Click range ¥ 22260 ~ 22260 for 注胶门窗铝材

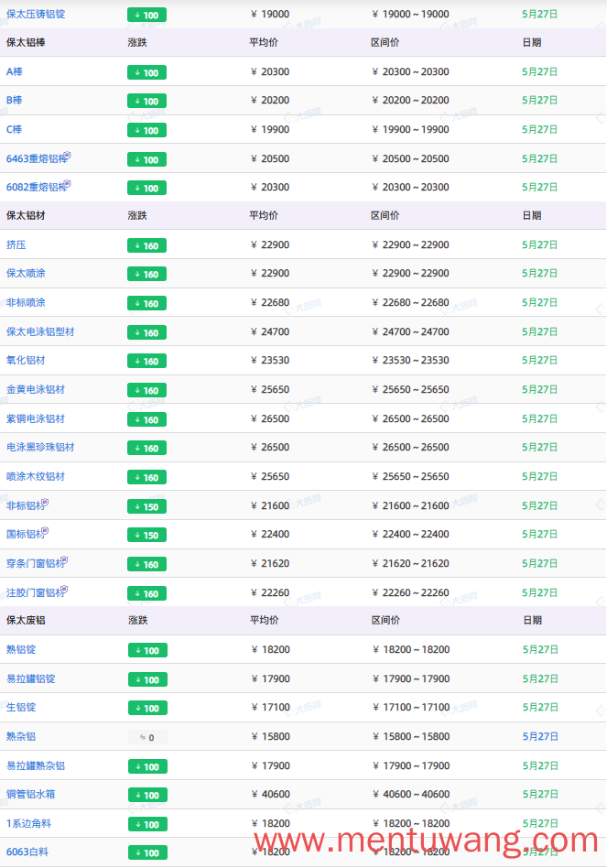pyautogui.click(x=410, y=592)
